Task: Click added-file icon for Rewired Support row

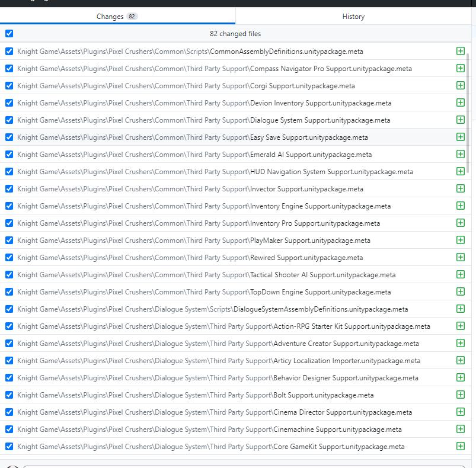Action: coord(461,257)
